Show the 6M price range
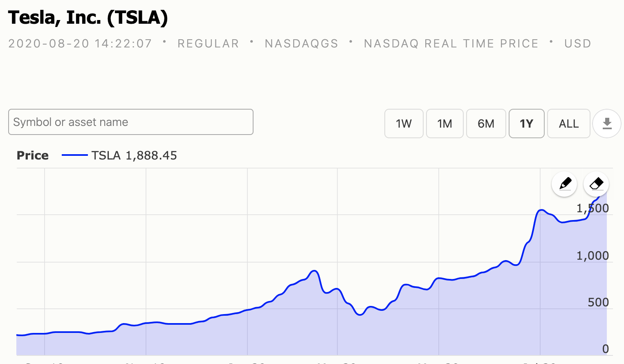Screen dimensions: 624x364 [486, 124]
